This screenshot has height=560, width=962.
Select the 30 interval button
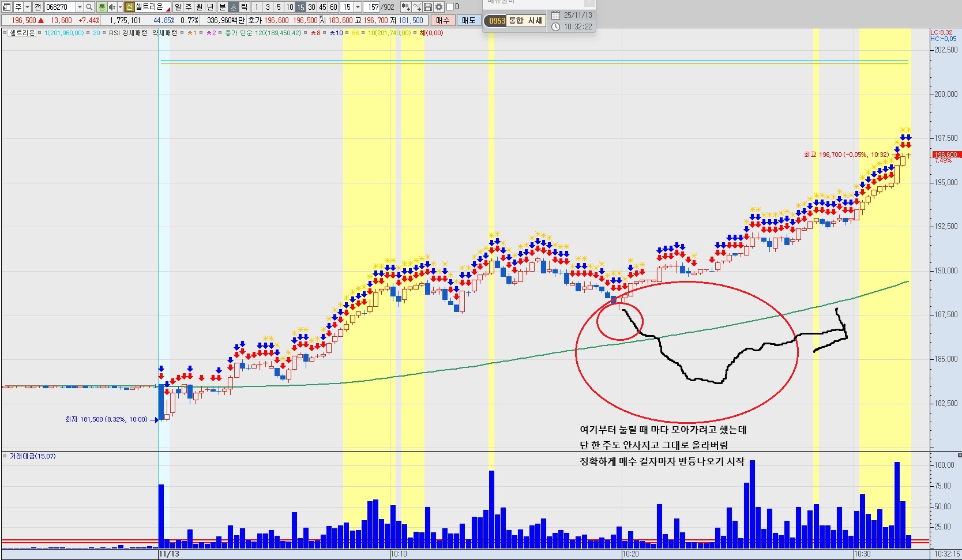point(311,7)
